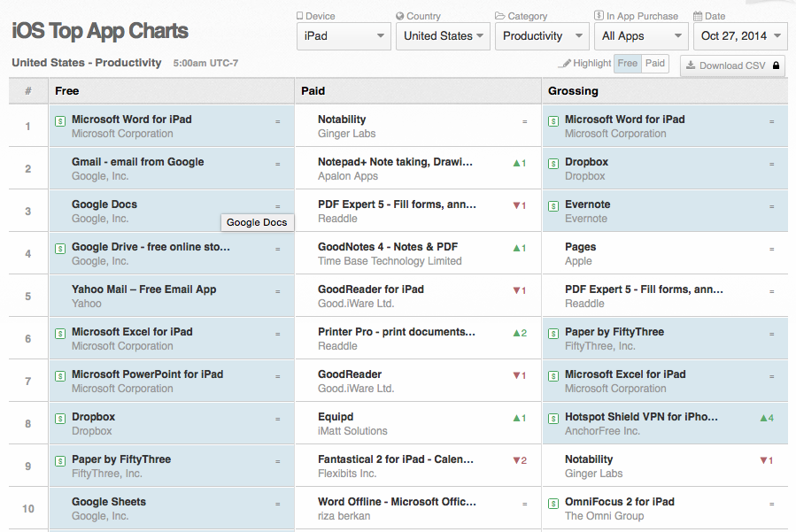Viewport: 796px width, 532px height.
Task: Click in-app purchase icon beside Google Drive
Action: point(60,248)
